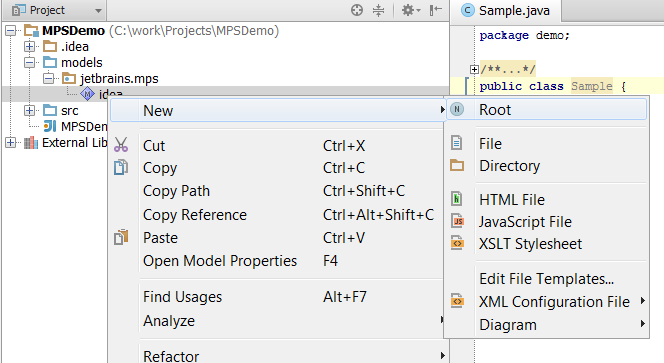Select the jetbrains.mps package row
664x363 pixels.
pyautogui.click(x=119, y=79)
